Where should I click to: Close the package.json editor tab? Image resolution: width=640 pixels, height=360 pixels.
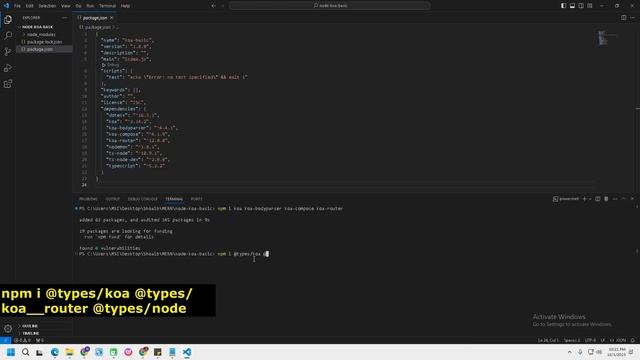[x=111, y=18]
